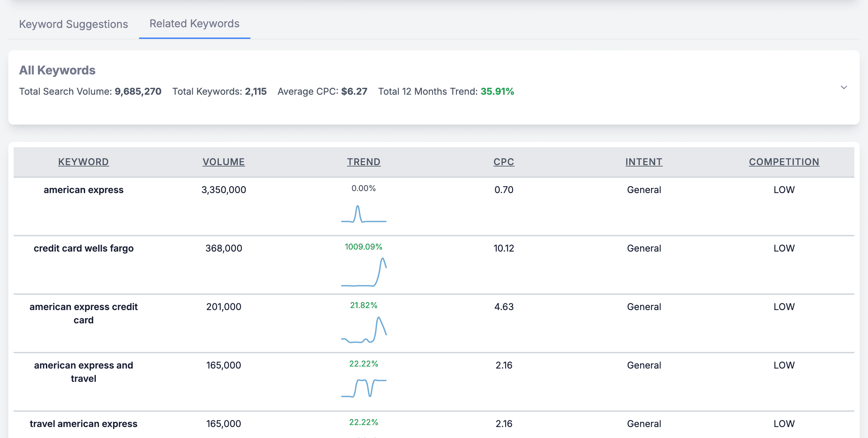Screen dimensions: 868x438
Task: Sort by COMPETITION level
Action: coord(784,162)
